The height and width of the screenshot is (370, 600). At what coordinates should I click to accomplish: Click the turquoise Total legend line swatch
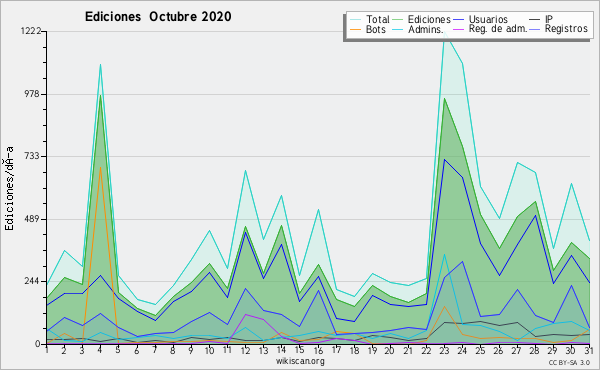click(x=355, y=19)
